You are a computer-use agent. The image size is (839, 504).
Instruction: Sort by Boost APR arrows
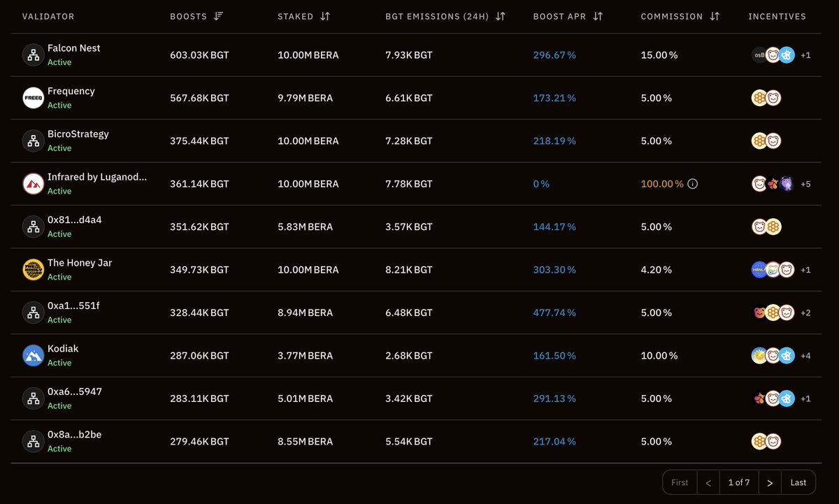(597, 16)
